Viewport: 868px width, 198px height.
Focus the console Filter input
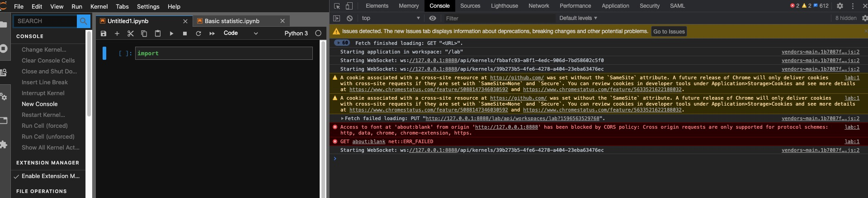(500, 18)
